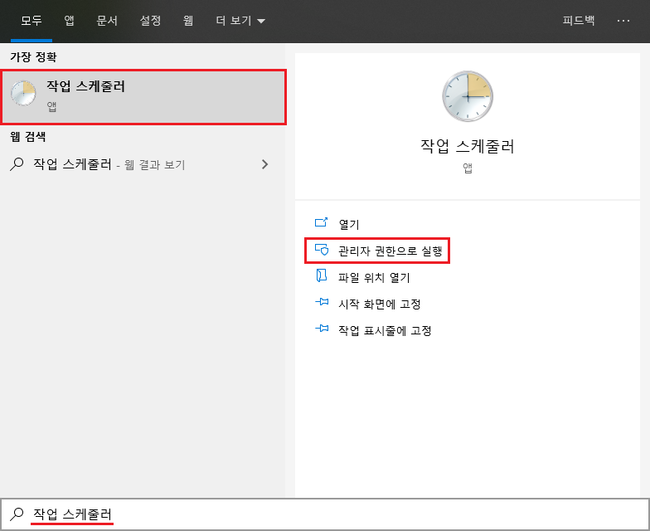Viewport: 650px width, 531px height.
Task: Open 작업 스케줄러 웹 결과 보기 search suggestion
Action: (108, 164)
